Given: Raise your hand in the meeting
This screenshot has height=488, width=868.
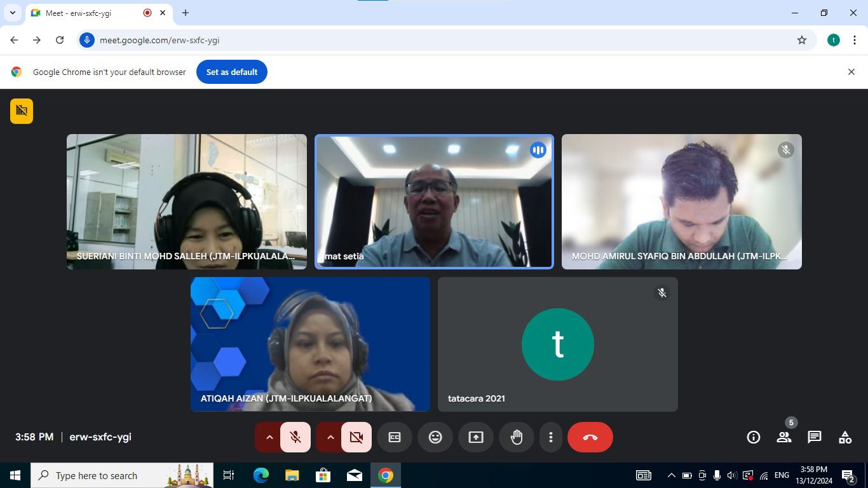Looking at the screenshot, I should point(516,437).
